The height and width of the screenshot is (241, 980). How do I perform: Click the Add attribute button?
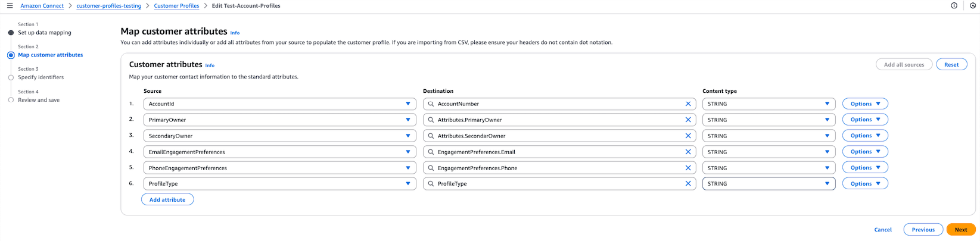click(167, 200)
